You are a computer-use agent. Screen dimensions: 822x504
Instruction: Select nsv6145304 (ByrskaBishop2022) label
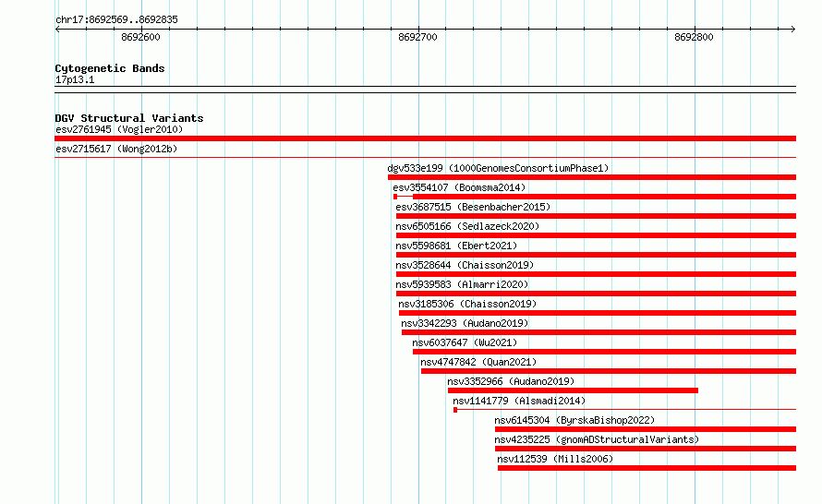pyautogui.click(x=574, y=420)
